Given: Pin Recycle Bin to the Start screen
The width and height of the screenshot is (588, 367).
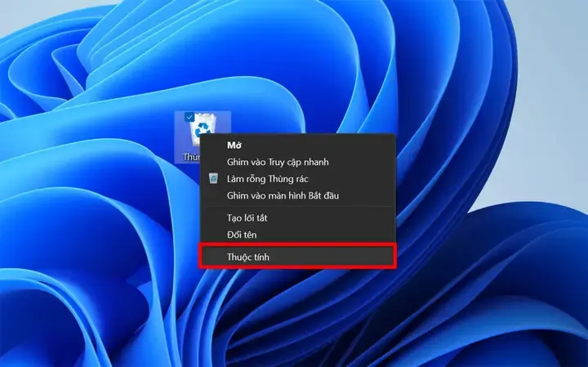Looking at the screenshot, I should pos(283,195).
